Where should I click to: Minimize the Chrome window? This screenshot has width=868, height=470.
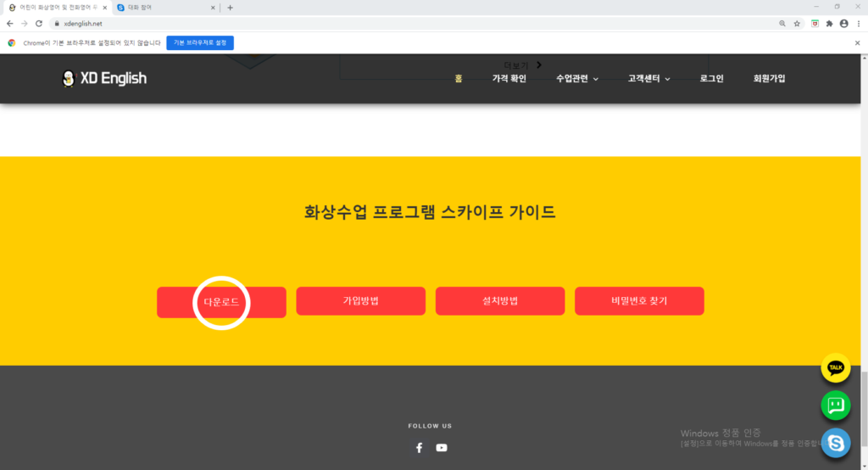point(816,7)
